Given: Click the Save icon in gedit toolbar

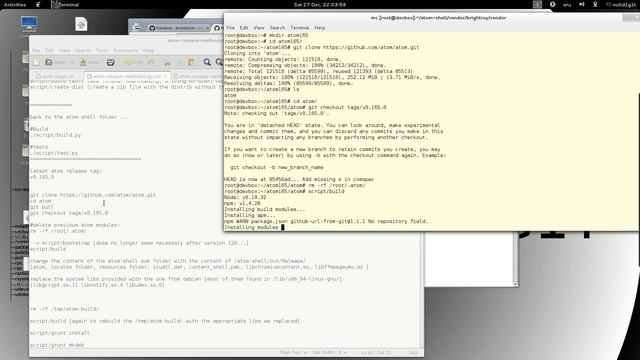Looking at the screenshot, I should pyautogui.click(x=83, y=62).
